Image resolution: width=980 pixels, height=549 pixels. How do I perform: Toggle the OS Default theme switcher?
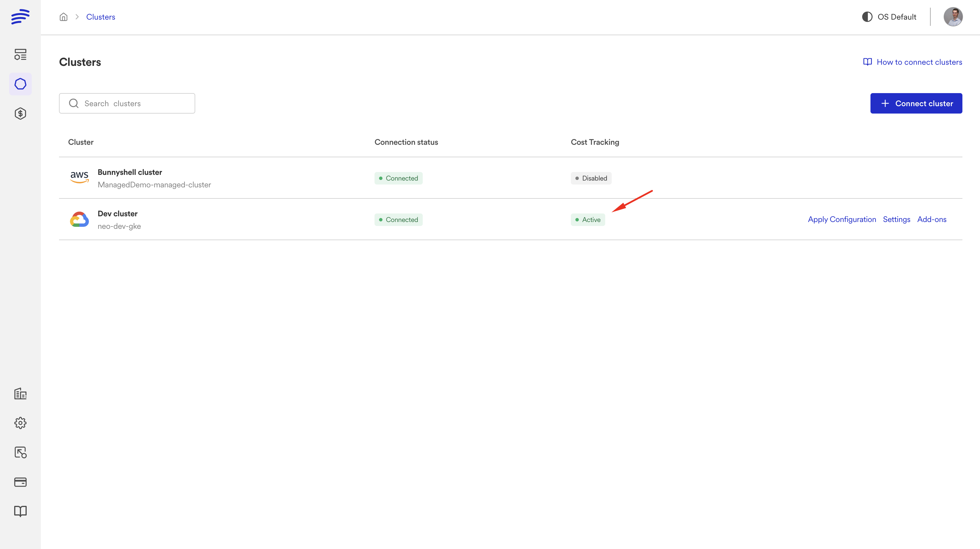pos(889,17)
